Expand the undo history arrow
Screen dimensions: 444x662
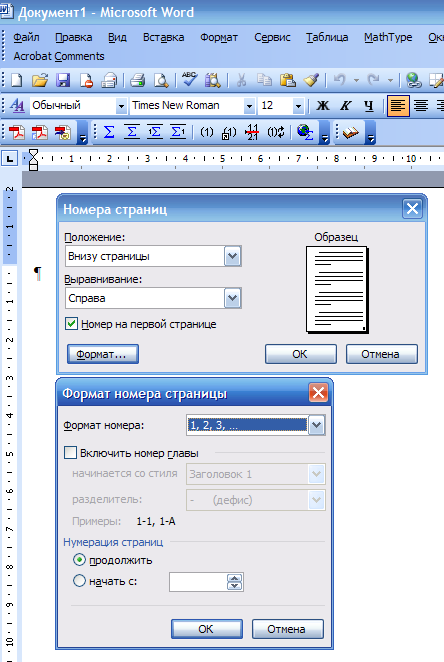coord(356,80)
